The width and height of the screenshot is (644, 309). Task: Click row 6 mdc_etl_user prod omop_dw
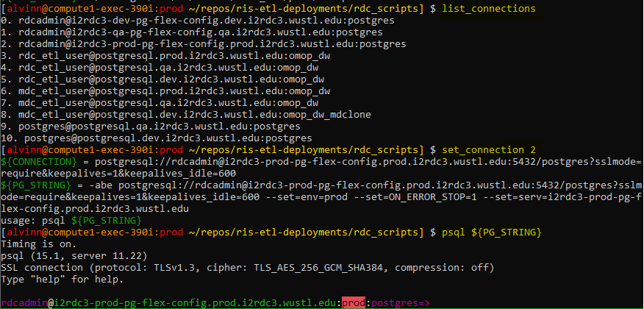click(165, 91)
